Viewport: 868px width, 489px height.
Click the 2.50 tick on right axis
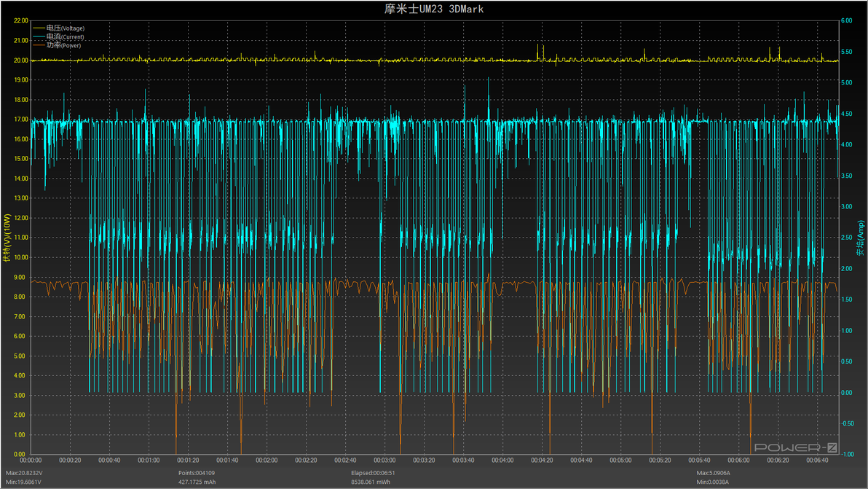click(x=846, y=238)
